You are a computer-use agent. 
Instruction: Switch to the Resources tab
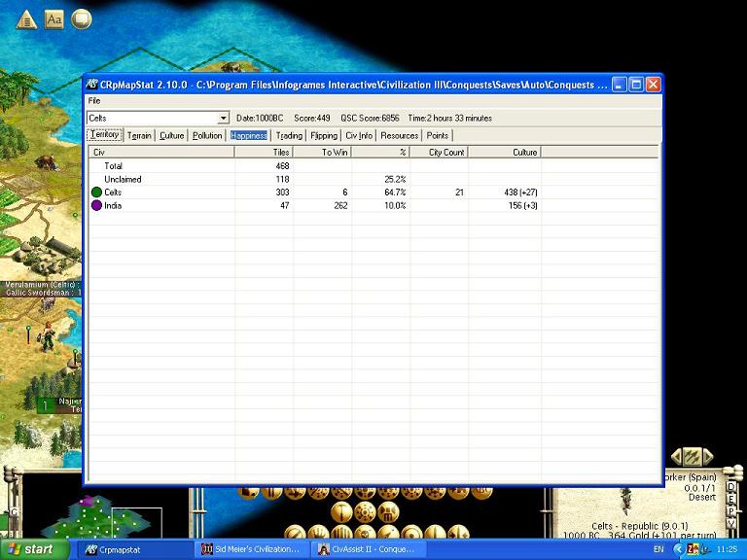coord(399,136)
